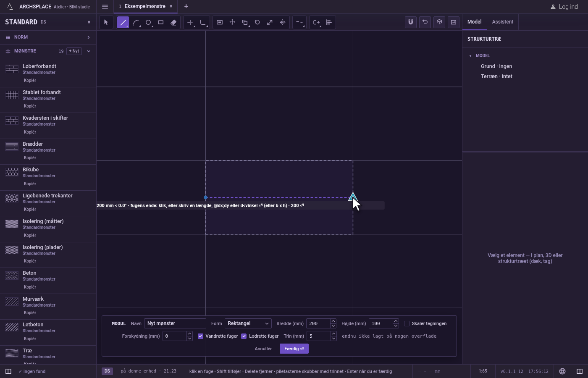This screenshot has height=378, width=588.
Task: Decrease the Højde value with the down arrow
Action: 396,326
